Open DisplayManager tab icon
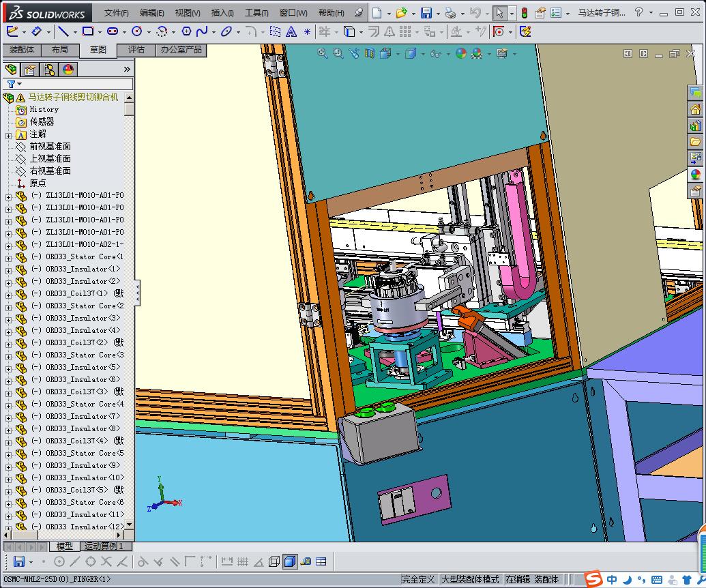The height and width of the screenshot is (588, 706). 68,70
